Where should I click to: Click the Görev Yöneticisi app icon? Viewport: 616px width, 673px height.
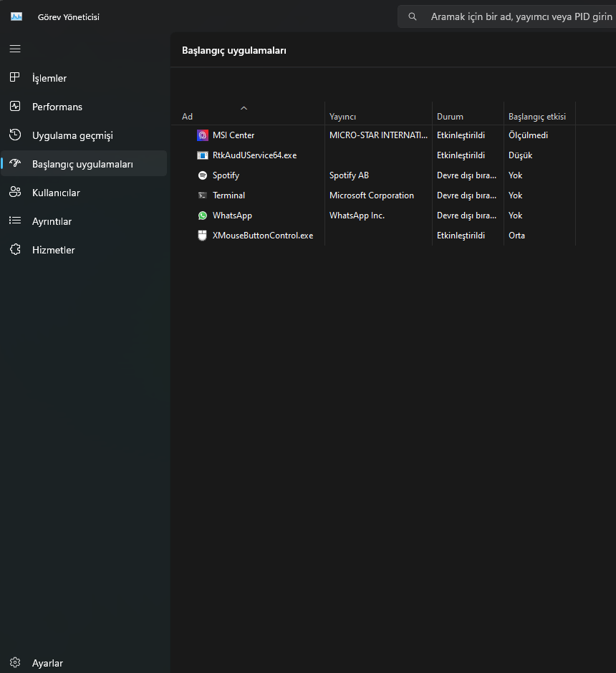[x=16, y=16]
